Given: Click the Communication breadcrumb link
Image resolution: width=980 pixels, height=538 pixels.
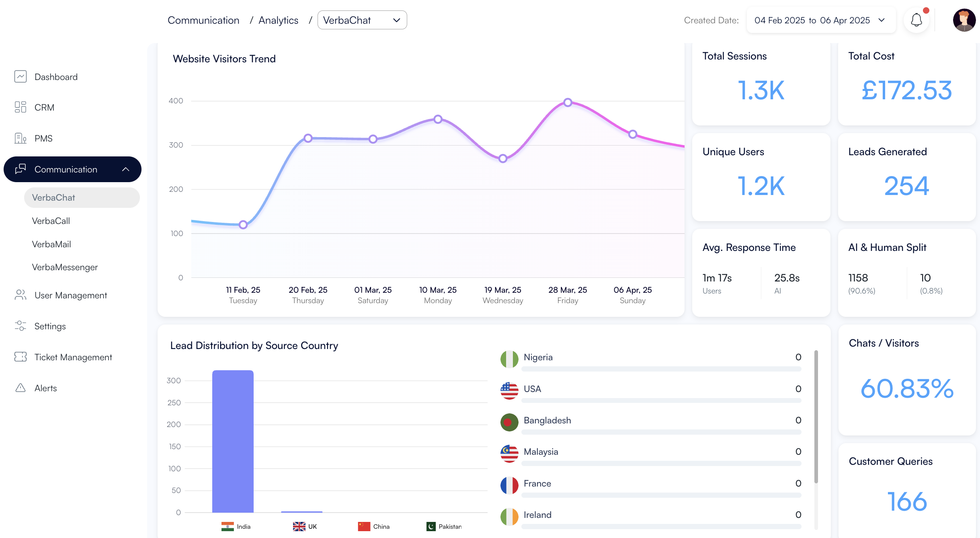Looking at the screenshot, I should [203, 20].
